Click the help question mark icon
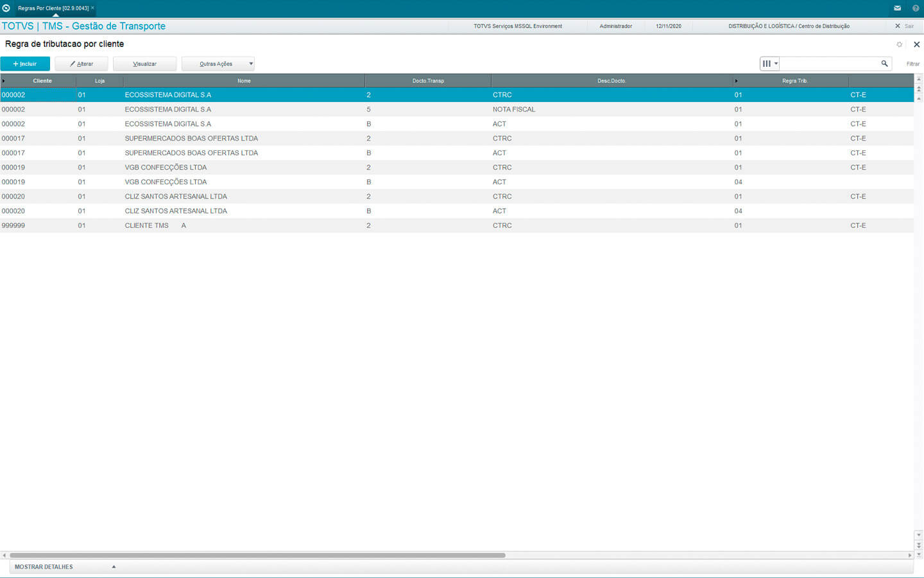Screen dimensions: 924x578 point(916,8)
